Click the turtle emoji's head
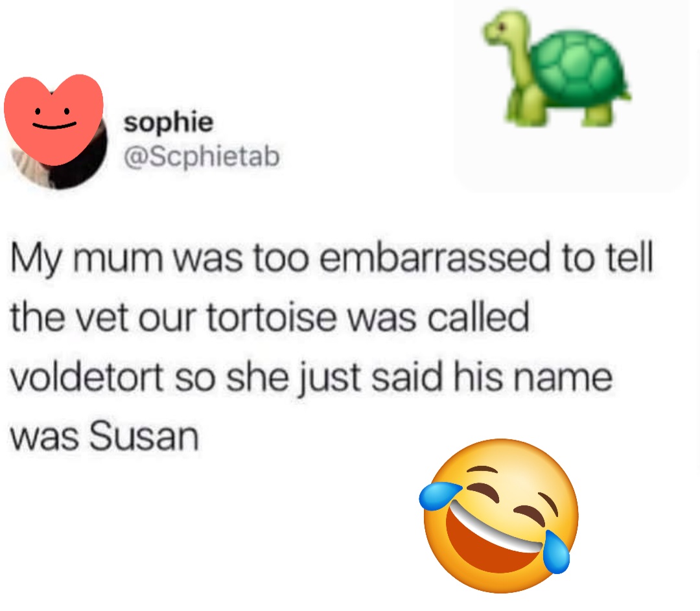The height and width of the screenshot is (611, 700). tap(505, 28)
